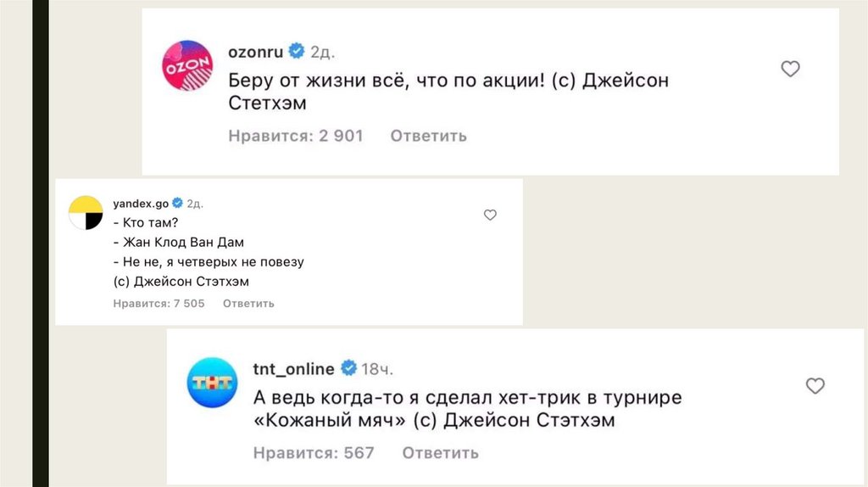The height and width of the screenshot is (487, 868).
Task: Click the 2д. timestamp beside ozonru
Action: [x=322, y=52]
